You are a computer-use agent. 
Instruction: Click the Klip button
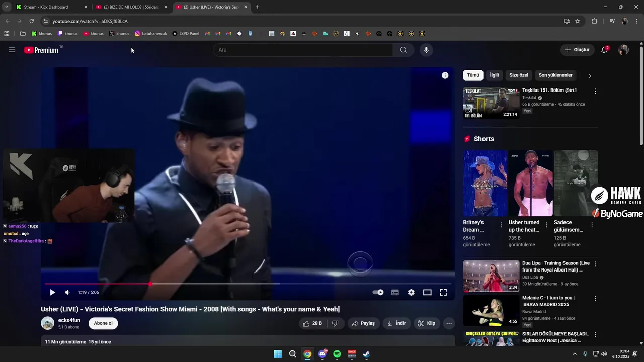(427, 323)
